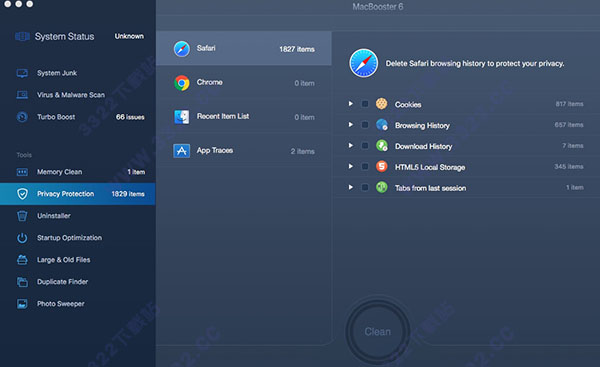Check the Cookies checkbox
Screen dimensions: 600x367
(365, 104)
